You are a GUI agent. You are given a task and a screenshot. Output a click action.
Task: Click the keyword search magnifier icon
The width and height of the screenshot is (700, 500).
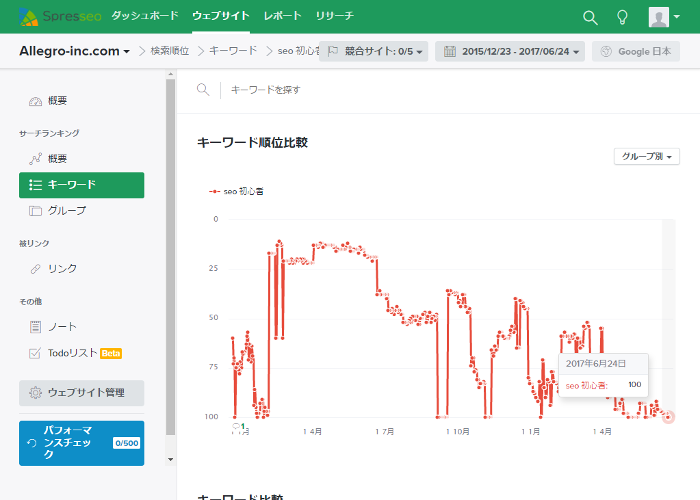(x=203, y=90)
